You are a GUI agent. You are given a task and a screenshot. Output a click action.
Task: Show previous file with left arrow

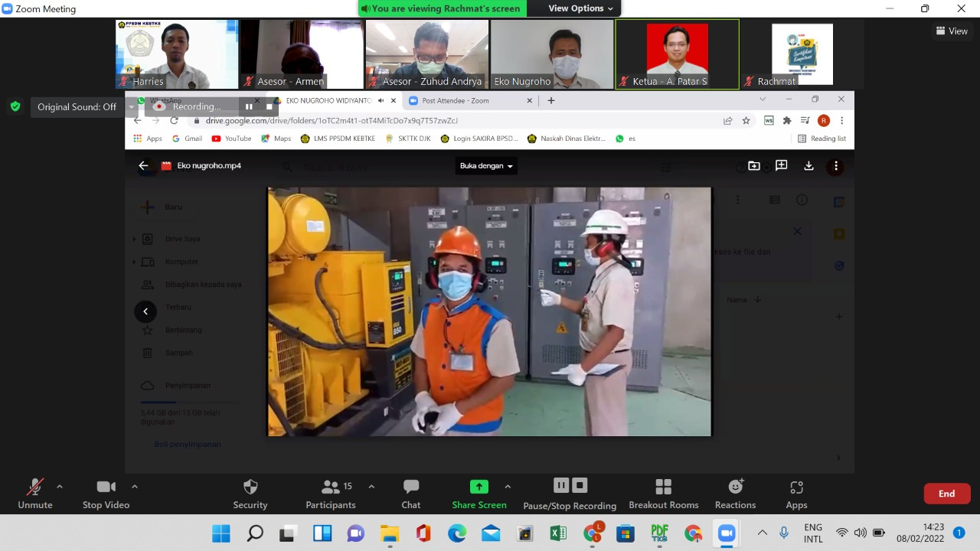coord(145,311)
